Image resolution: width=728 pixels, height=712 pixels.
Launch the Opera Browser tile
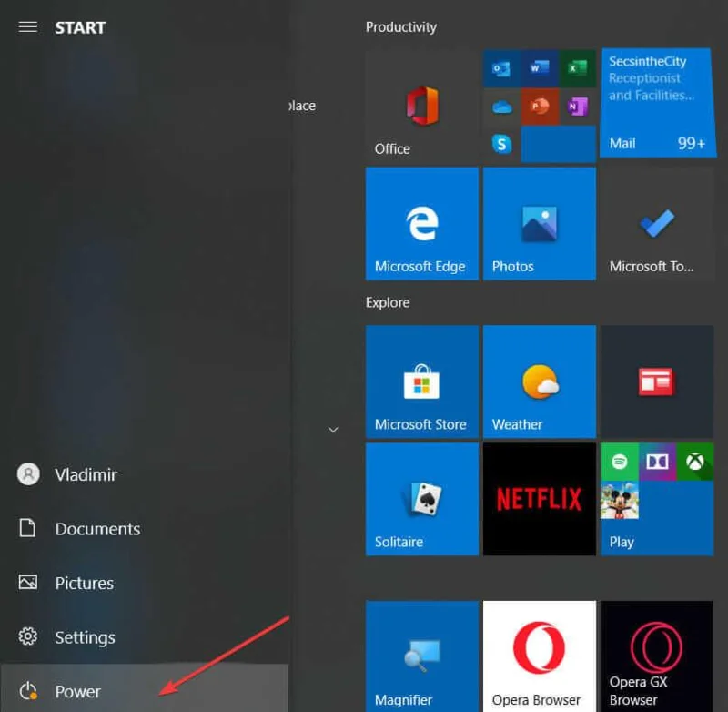540,656
